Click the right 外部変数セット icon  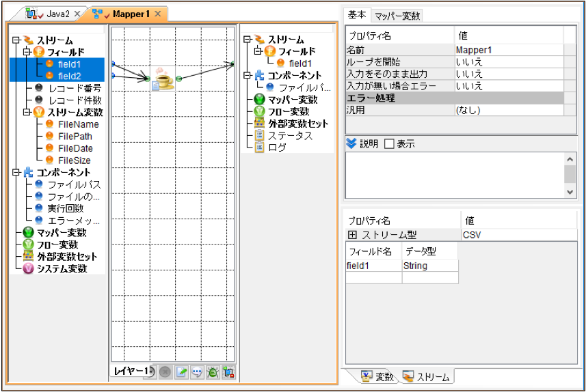pyautogui.click(x=259, y=123)
